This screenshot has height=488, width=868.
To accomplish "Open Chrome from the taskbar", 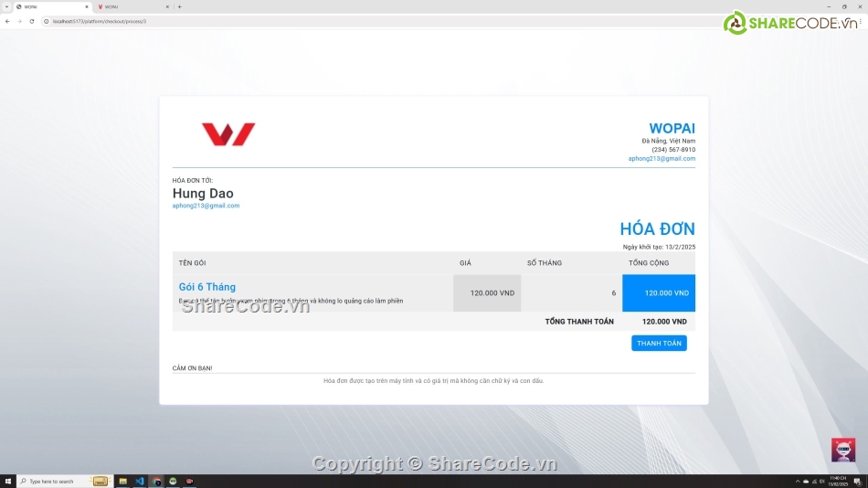I will (156, 481).
